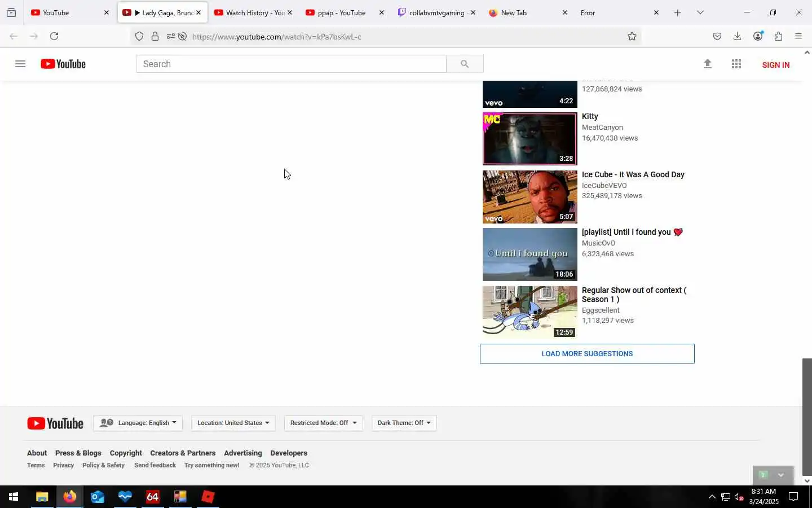Image resolution: width=812 pixels, height=508 pixels.
Task: Open File Explorer from the taskbar
Action: pyautogui.click(x=42, y=497)
